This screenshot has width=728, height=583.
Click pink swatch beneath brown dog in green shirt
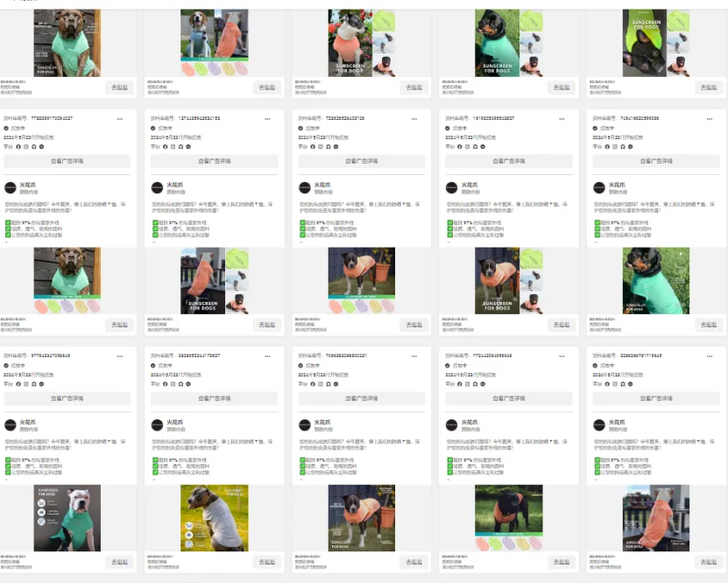coord(95,306)
